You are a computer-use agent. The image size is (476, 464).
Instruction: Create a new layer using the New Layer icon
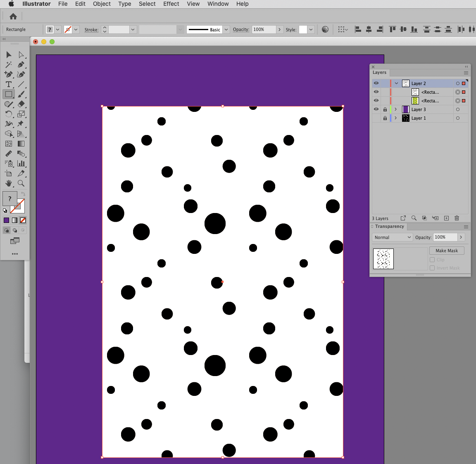pos(446,218)
